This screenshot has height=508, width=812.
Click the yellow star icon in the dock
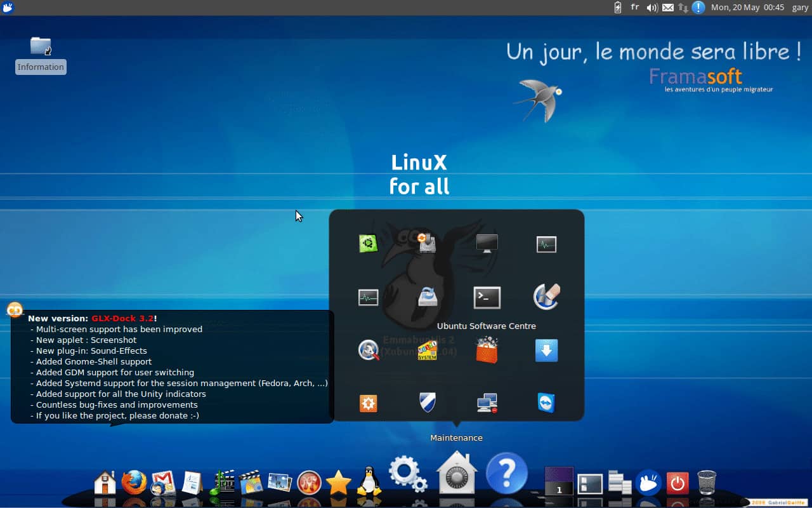[x=339, y=483]
